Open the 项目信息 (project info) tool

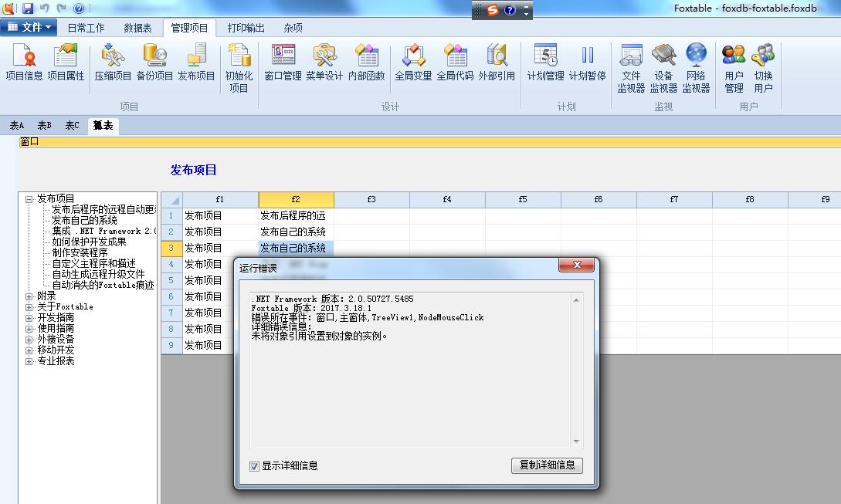point(24,63)
